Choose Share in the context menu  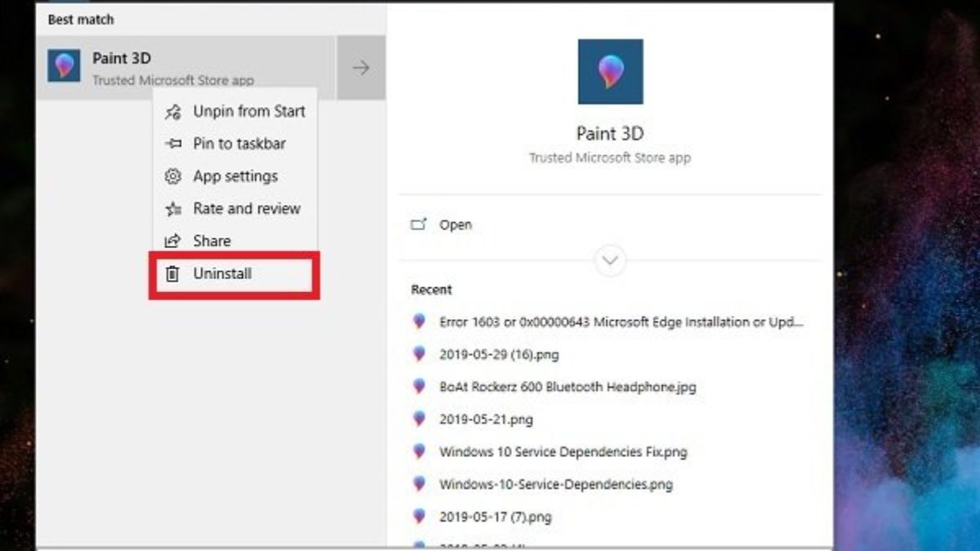click(x=235, y=241)
